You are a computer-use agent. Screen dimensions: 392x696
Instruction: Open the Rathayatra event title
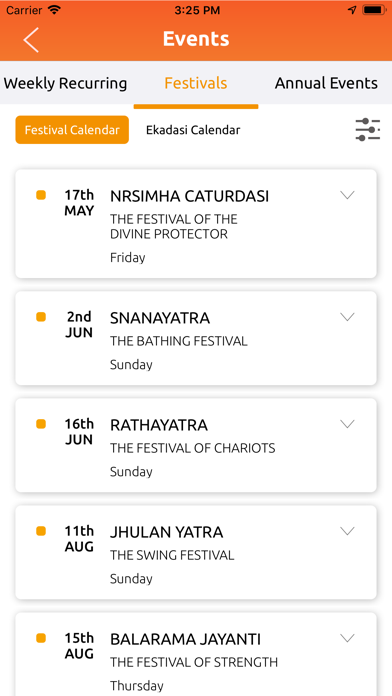159,425
